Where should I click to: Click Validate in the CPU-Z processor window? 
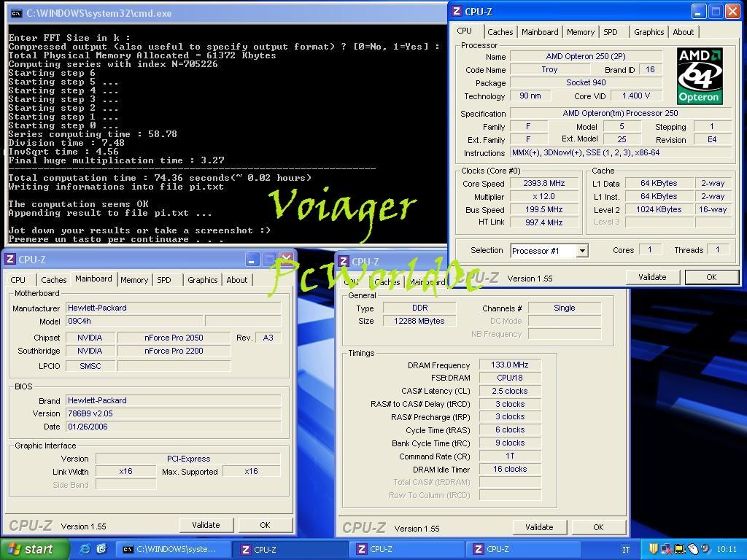click(x=652, y=277)
